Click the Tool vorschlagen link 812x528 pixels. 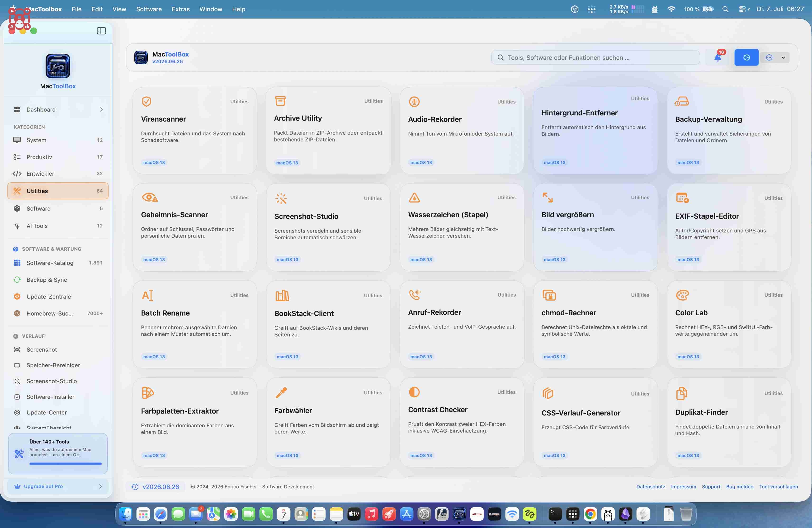pyautogui.click(x=779, y=487)
